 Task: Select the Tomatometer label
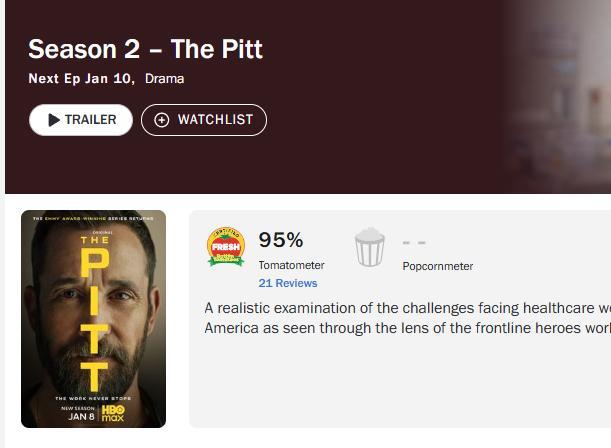click(291, 265)
